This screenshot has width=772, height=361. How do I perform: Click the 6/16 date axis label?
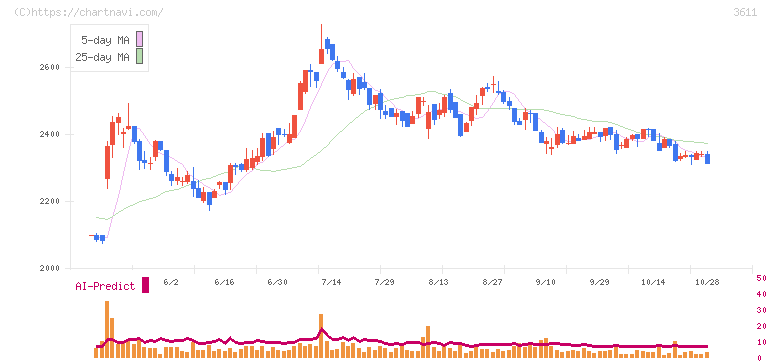tap(224, 282)
